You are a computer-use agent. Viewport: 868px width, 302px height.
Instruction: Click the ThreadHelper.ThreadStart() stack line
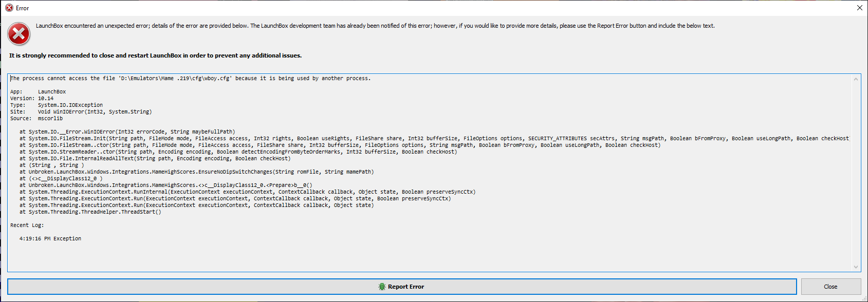coord(90,212)
